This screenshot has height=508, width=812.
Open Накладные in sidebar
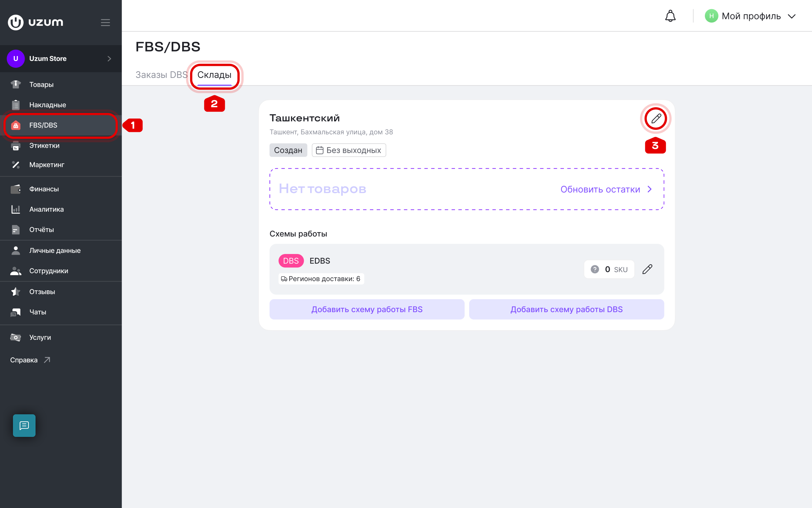point(61,105)
